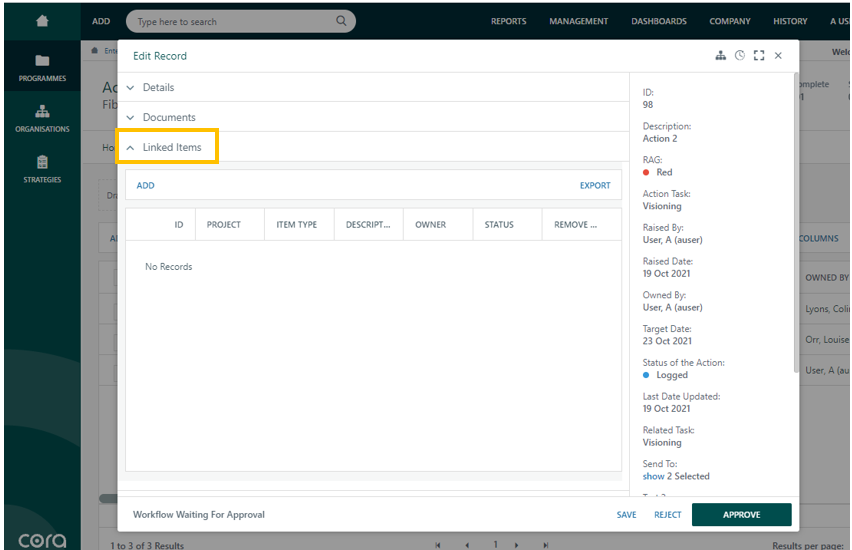Open the DASHBOARDS menu
852x550 pixels.
pyautogui.click(x=659, y=21)
